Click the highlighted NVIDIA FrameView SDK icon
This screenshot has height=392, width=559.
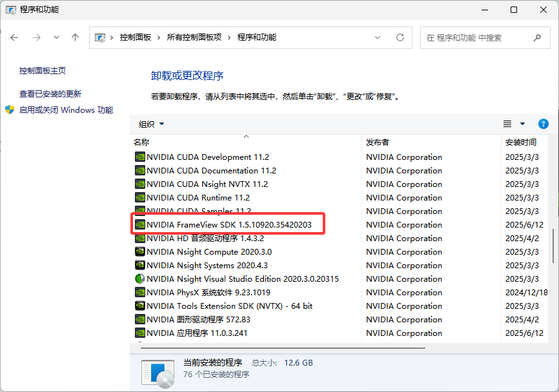click(x=139, y=224)
